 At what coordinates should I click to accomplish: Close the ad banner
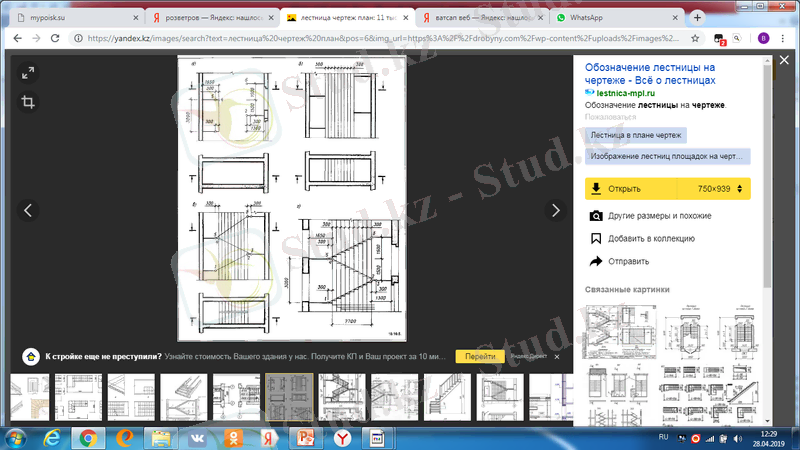tap(557, 356)
